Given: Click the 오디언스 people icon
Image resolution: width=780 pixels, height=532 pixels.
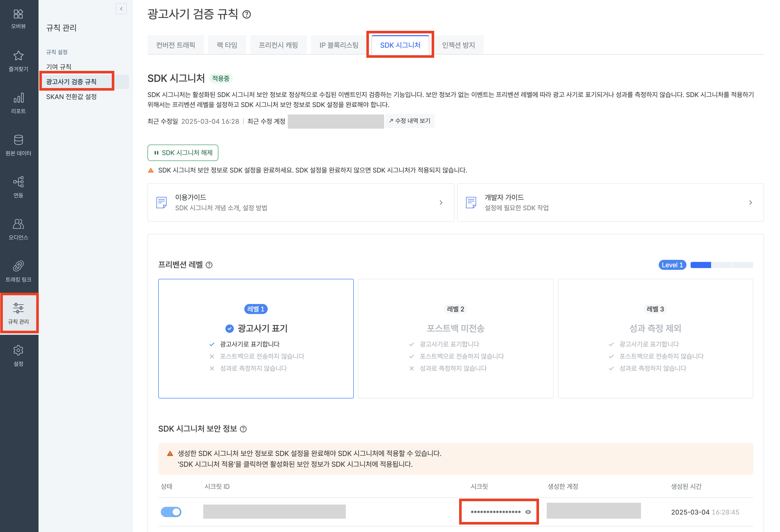Looking at the screenshot, I should [18, 224].
